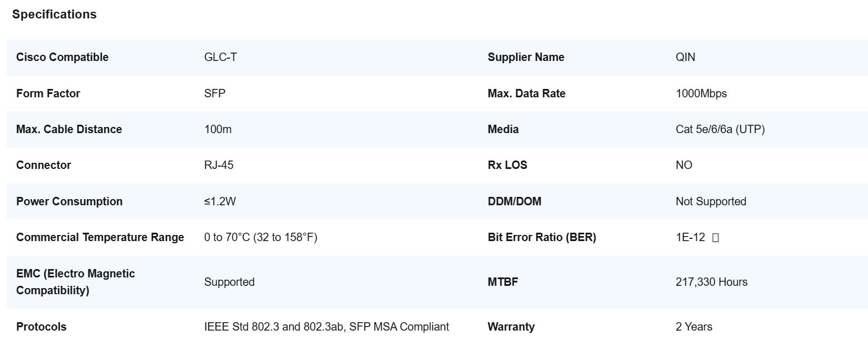This screenshot has height=344, width=868.
Task: Click the DDM/DOM label
Action: pos(515,201)
